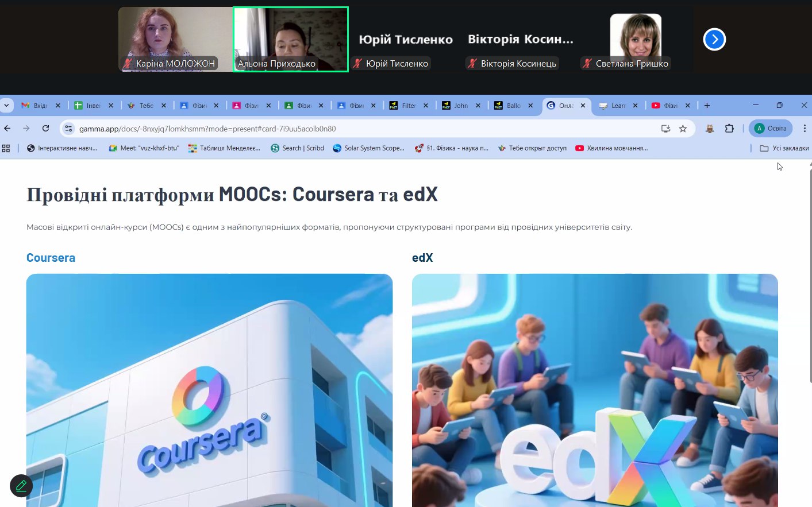Image resolution: width=812 pixels, height=507 pixels.
Task: Expand the 'Усі закладки' bookmarks folder
Action: pyautogui.click(x=784, y=148)
